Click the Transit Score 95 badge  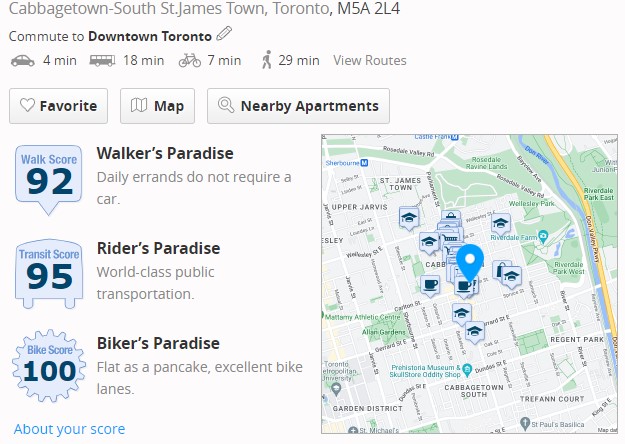tap(50, 272)
